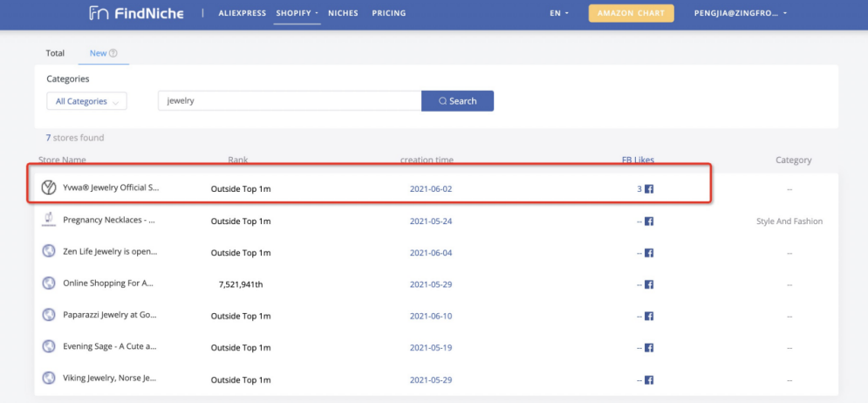
Task: View Facebook icon in Zen Life row
Action: [x=649, y=253]
